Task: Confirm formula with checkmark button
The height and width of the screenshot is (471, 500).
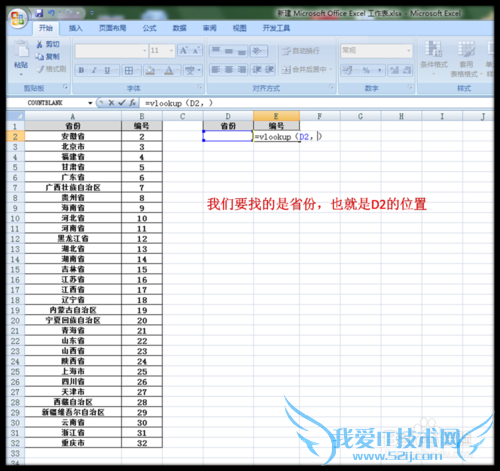Action: 122,103
